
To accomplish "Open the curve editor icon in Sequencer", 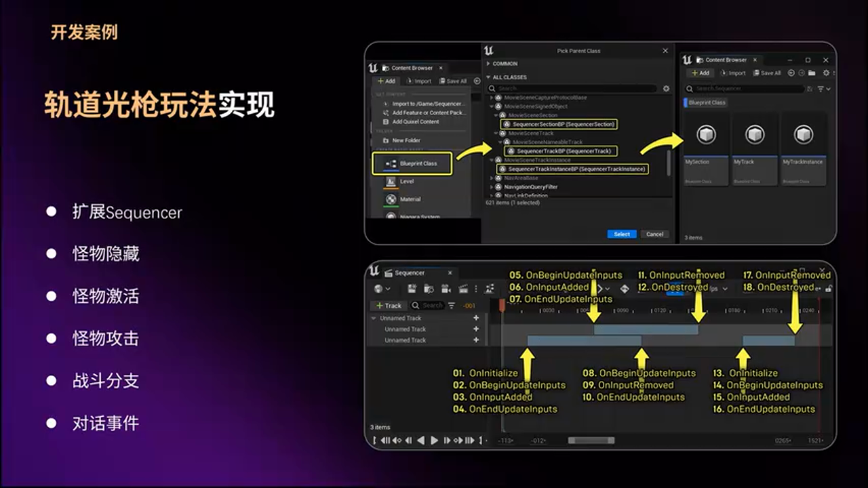I will [x=490, y=289].
